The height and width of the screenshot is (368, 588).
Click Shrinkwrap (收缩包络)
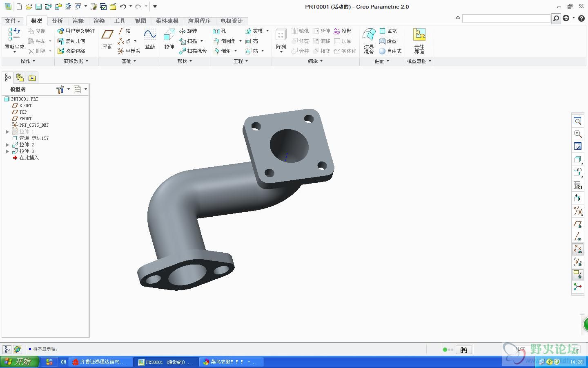pos(71,51)
